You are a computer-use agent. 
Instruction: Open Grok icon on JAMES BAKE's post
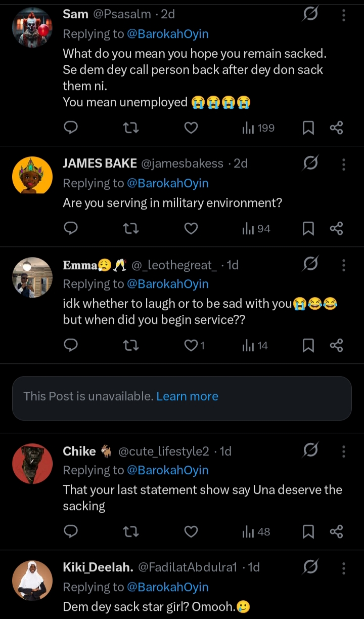(x=310, y=163)
